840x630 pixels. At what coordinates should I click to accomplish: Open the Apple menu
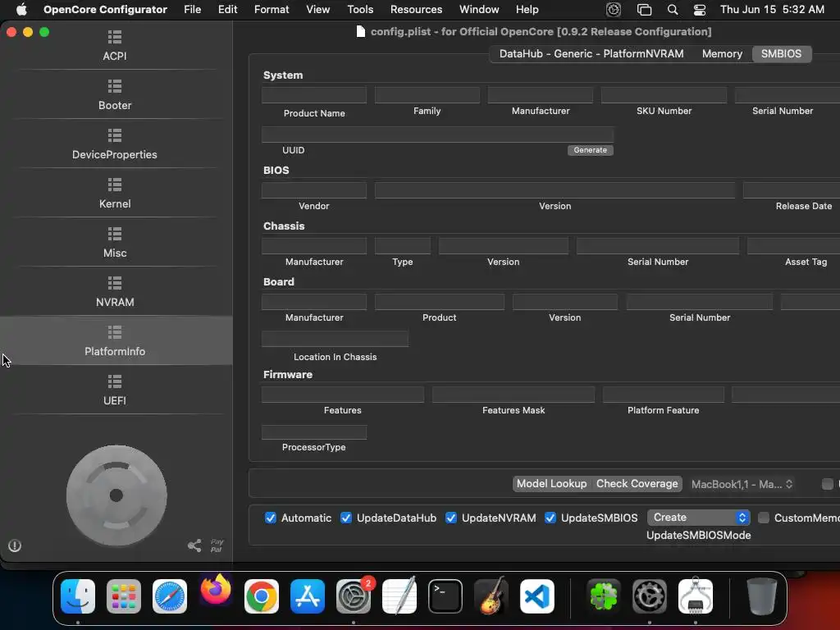[x=21, y=10]
